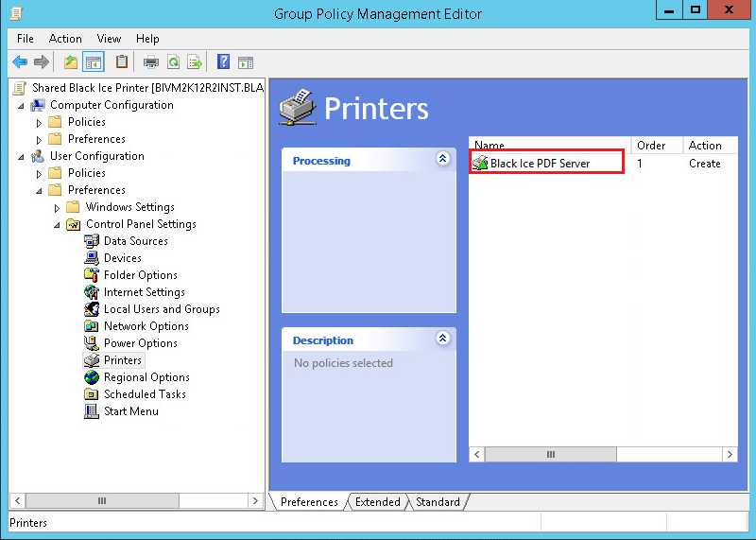Select Scheduled Tasks in the tree
This screenshot has width=756, height=540.
click(x=145, y=394)
